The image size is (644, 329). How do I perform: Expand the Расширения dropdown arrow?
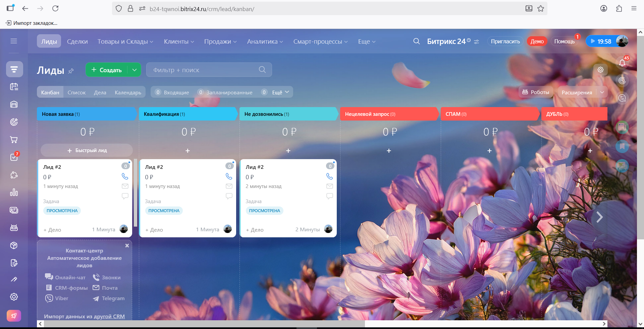602,92
